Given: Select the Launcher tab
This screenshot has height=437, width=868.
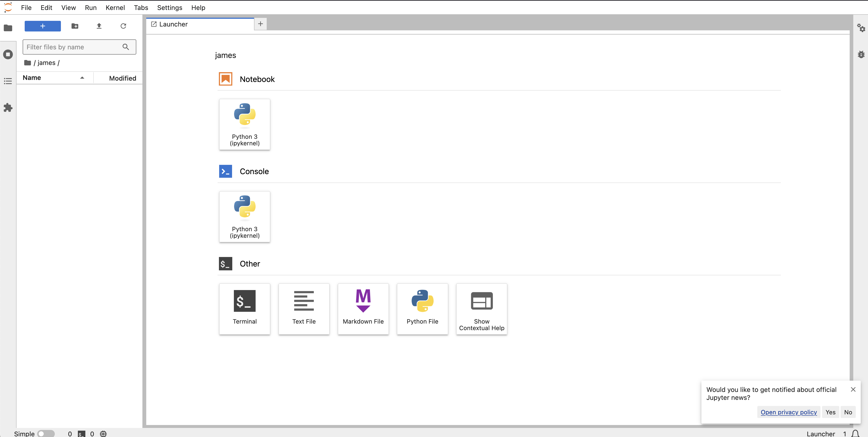Looking at the screenshot, I should click(200, 24).
